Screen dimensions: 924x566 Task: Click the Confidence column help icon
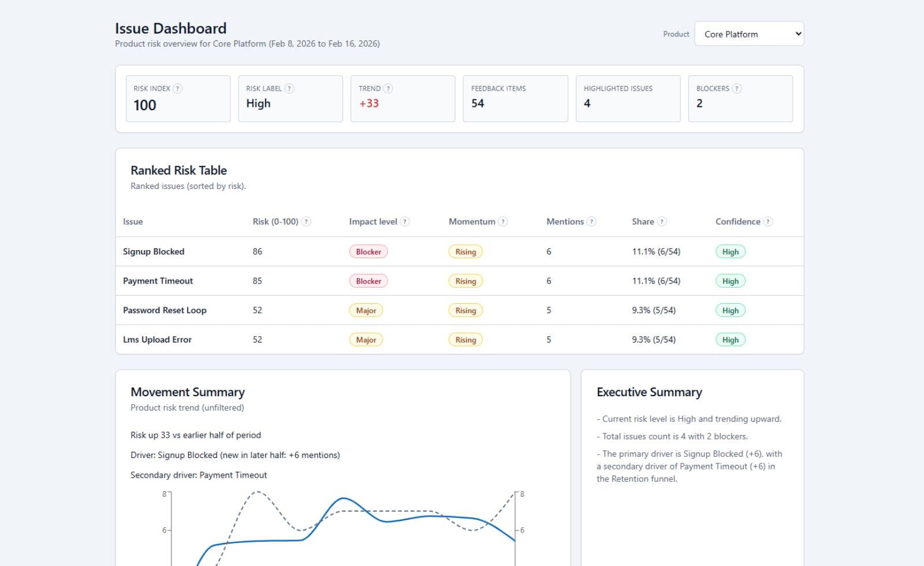(x=768, y=221)
